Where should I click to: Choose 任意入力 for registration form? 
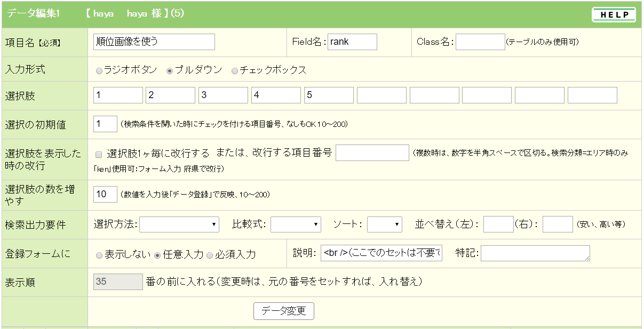click(x=157, y=255)
